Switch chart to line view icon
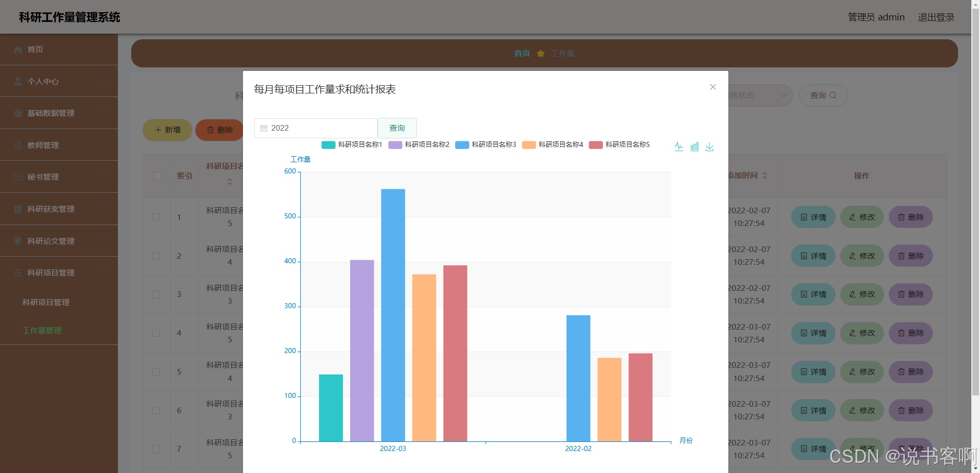980x473 pixels. (679, 147)
